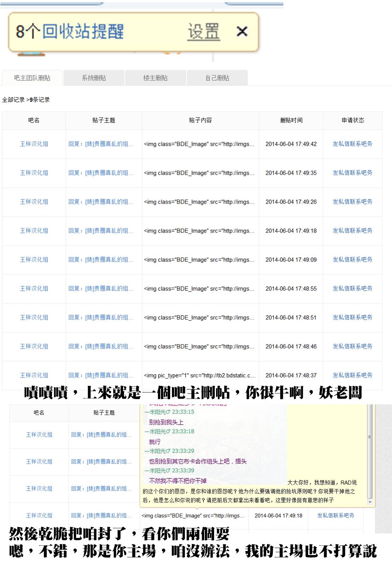Open the post topic deleted at 17:49:09
Screen dimensions: 392x566
[x=101, y=260]
